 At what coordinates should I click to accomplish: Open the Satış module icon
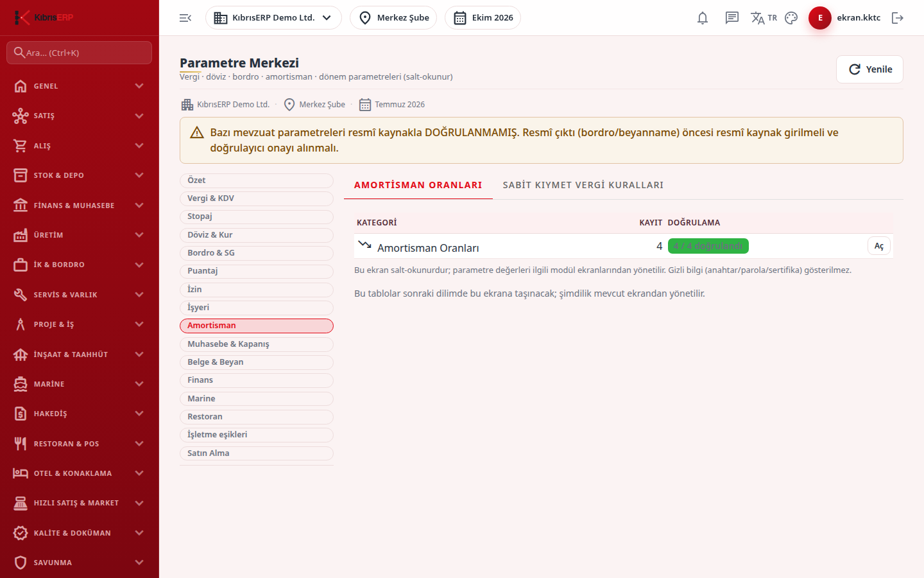[21, 116]
